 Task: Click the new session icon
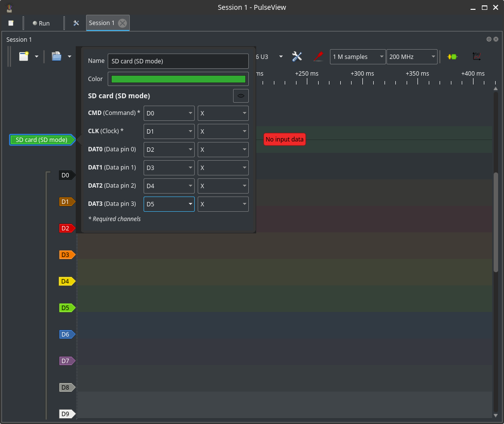tap(24, 57)
